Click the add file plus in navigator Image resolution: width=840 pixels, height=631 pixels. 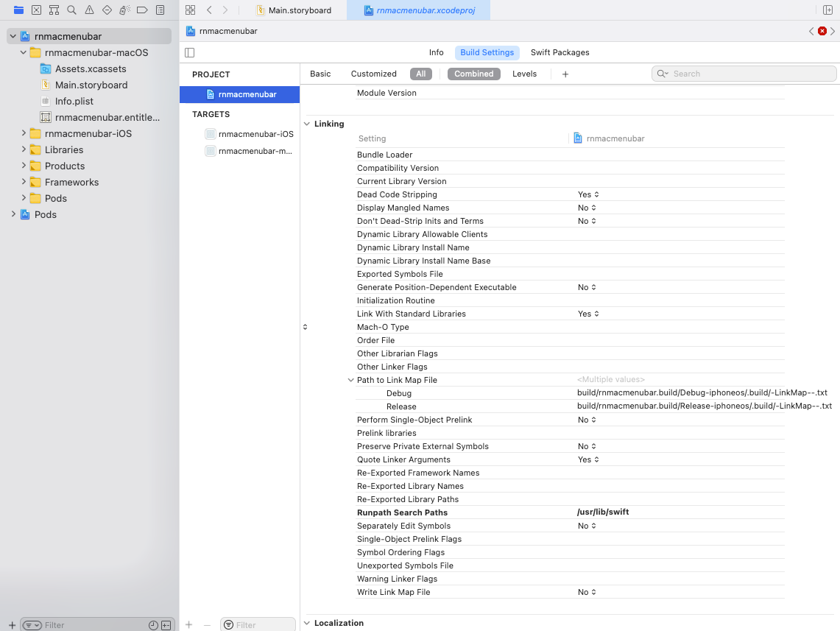tap(12, 625)
